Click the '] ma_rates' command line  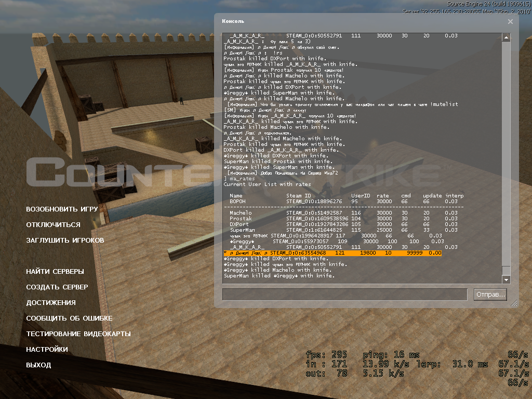coord(239,179)
